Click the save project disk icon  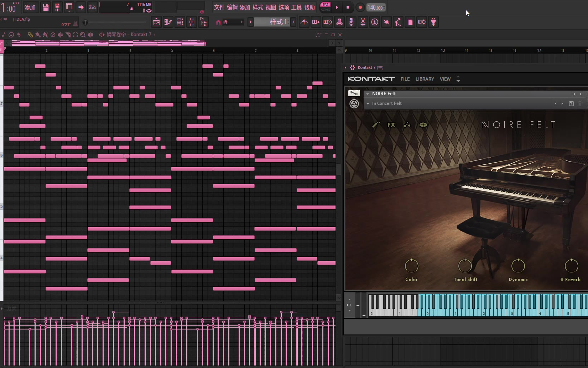(45, 7)
